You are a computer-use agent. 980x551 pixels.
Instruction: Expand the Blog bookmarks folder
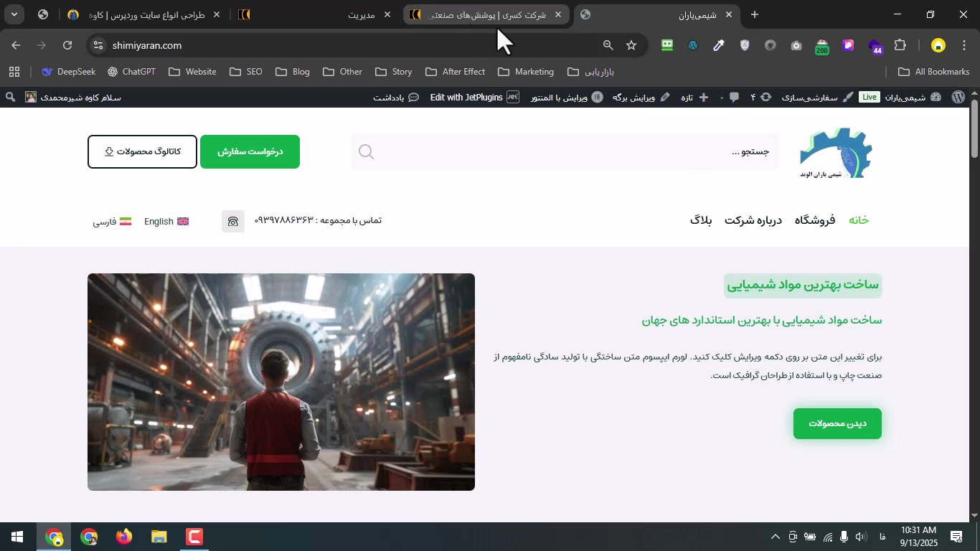(x=293, y=72)
